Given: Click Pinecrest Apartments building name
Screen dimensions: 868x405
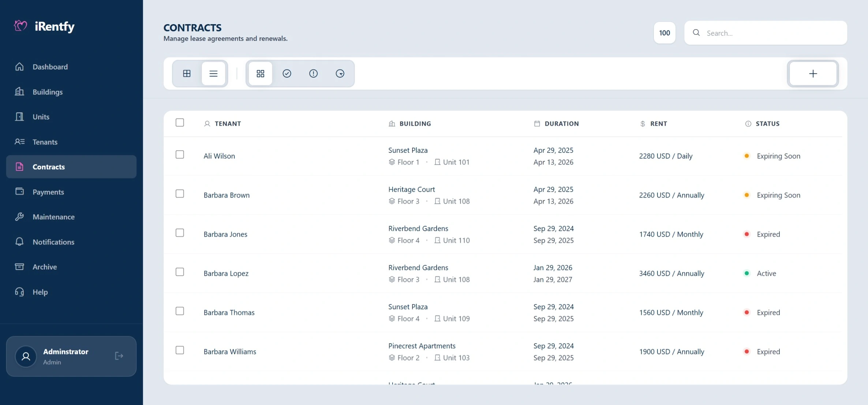Looking at the screenshot, I should click(422, 346).
